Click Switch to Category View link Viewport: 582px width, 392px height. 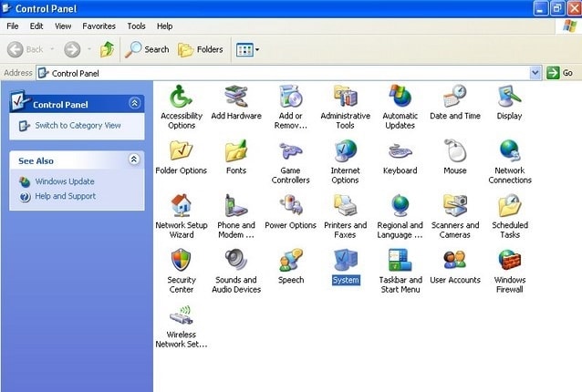[x=78, y=126]
